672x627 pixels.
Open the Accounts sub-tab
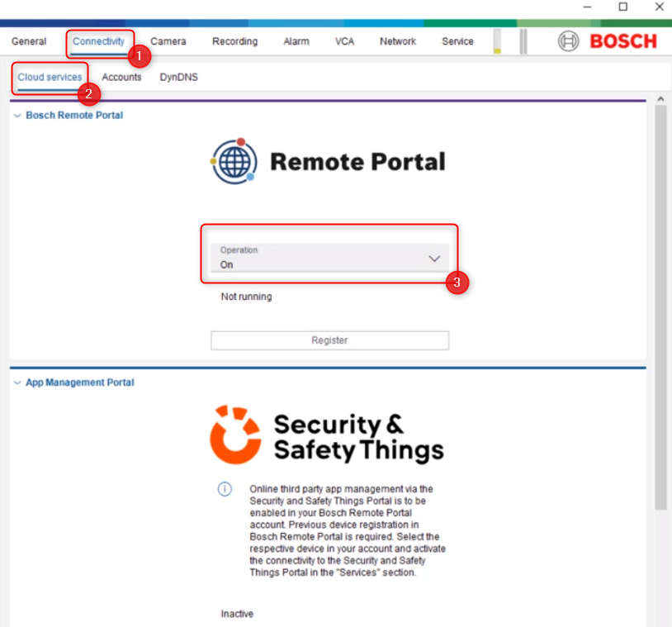click(x=121, y=77)
